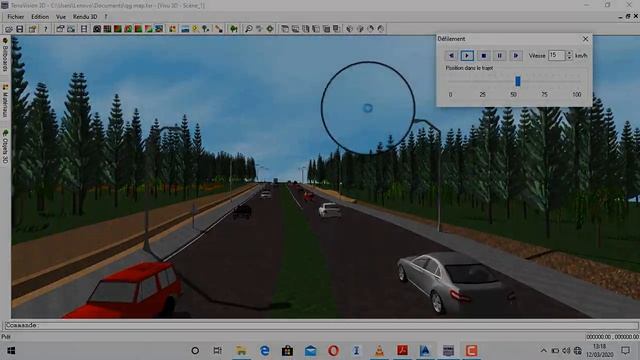Open the orange C recorder taskbar icon

(471, 351)
